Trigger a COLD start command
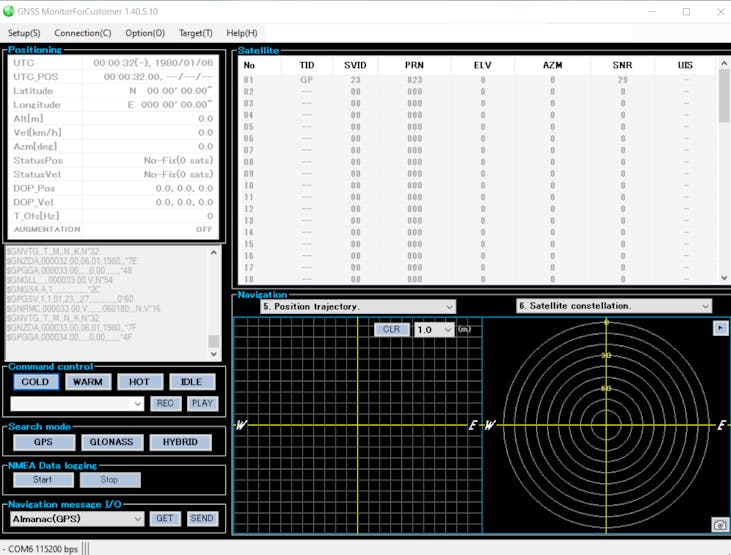731x555 pixels. (x=35, y=382)
